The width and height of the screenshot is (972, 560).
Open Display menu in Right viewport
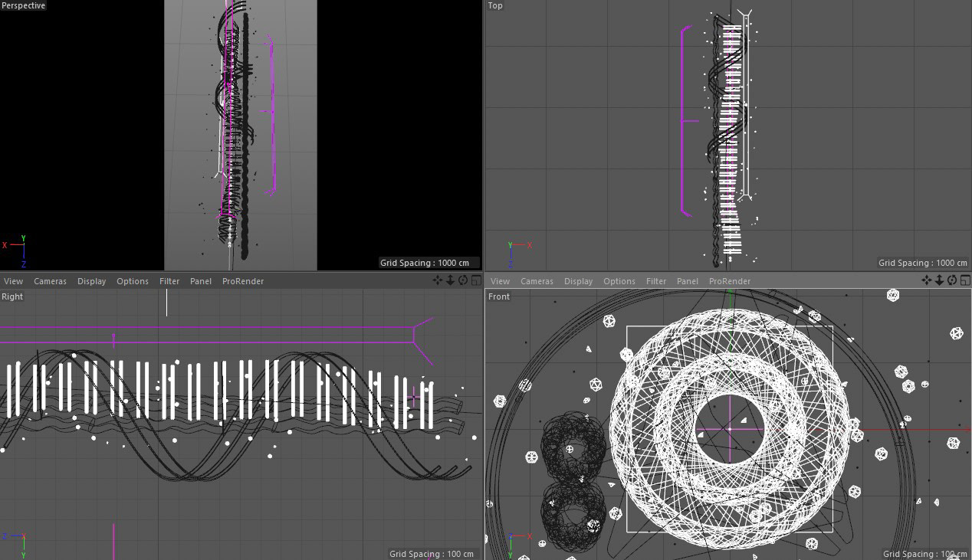pyautogui.click(x=91, y=281)
